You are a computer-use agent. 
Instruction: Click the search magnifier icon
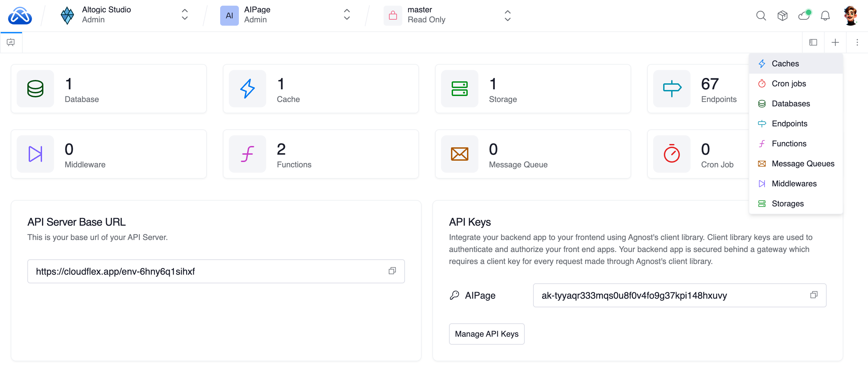pyautogui.click(x=761, y=15)
